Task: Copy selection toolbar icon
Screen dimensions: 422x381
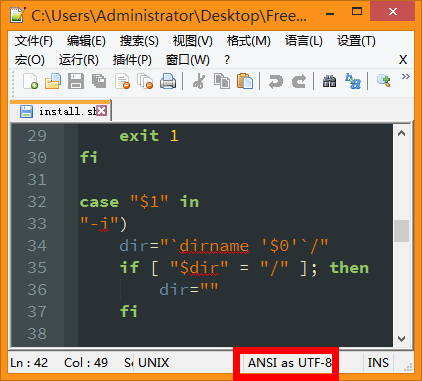Action: 222,81
